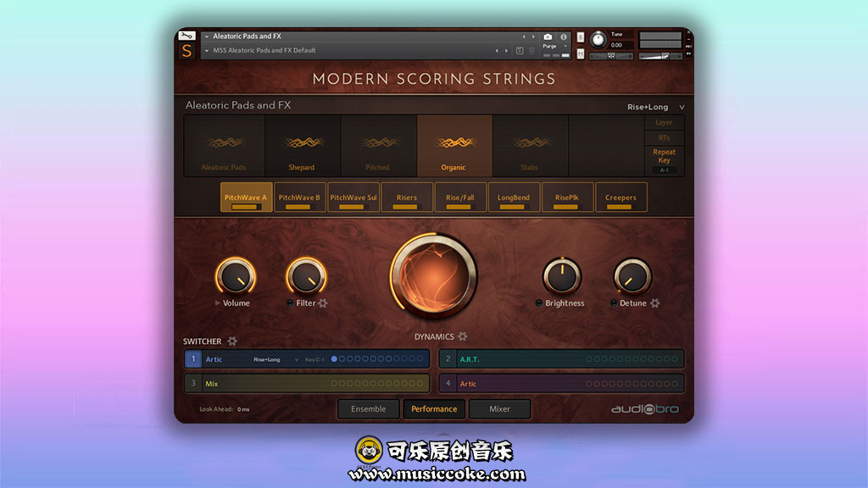Switch to the Mixer tab
Image resolution: width=868 pixels, height=488 pixels.
click(499, 409)
